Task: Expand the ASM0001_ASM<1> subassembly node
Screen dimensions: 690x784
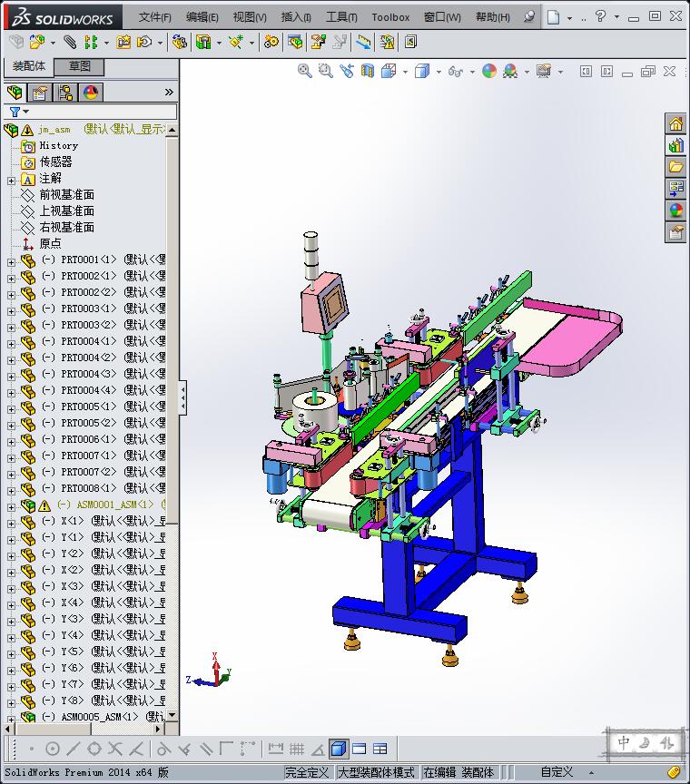Action: [x=11, y=507]
